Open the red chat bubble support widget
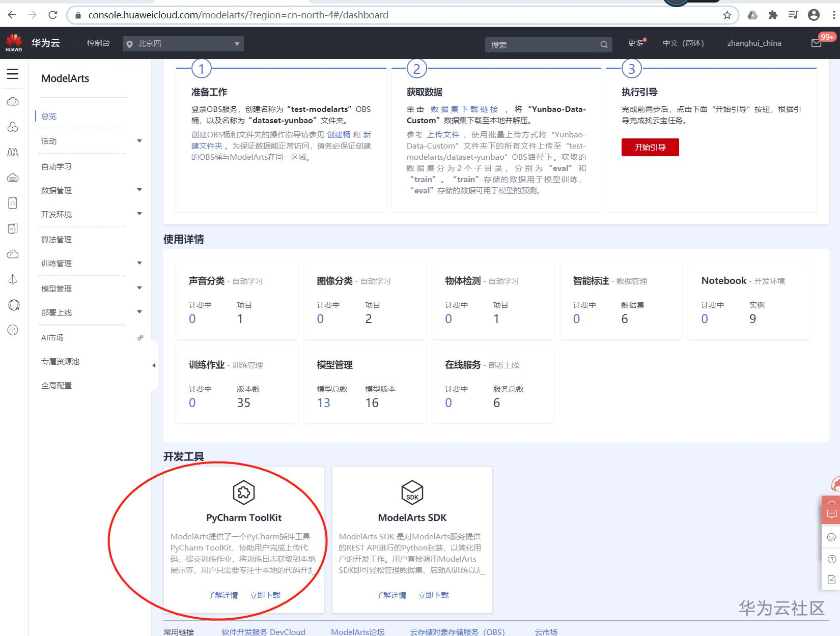Viewport: 840px width, 636px height. tap(832, 514)
